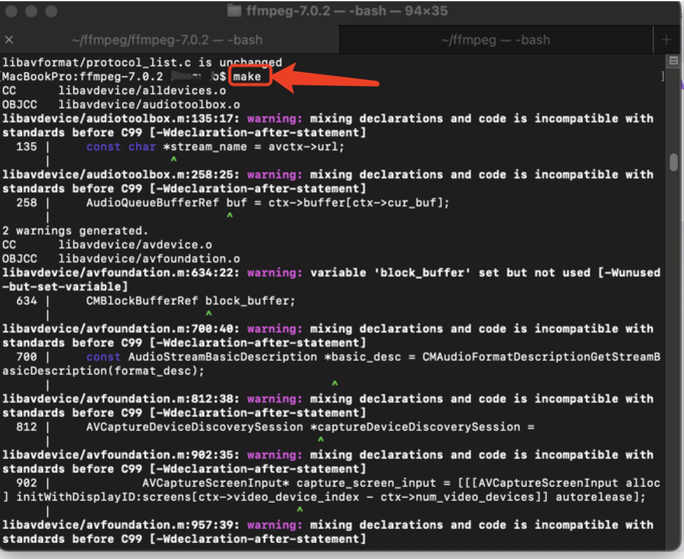Click source line 'const char *stream_name = avctx->url;'

click(215, 147)
